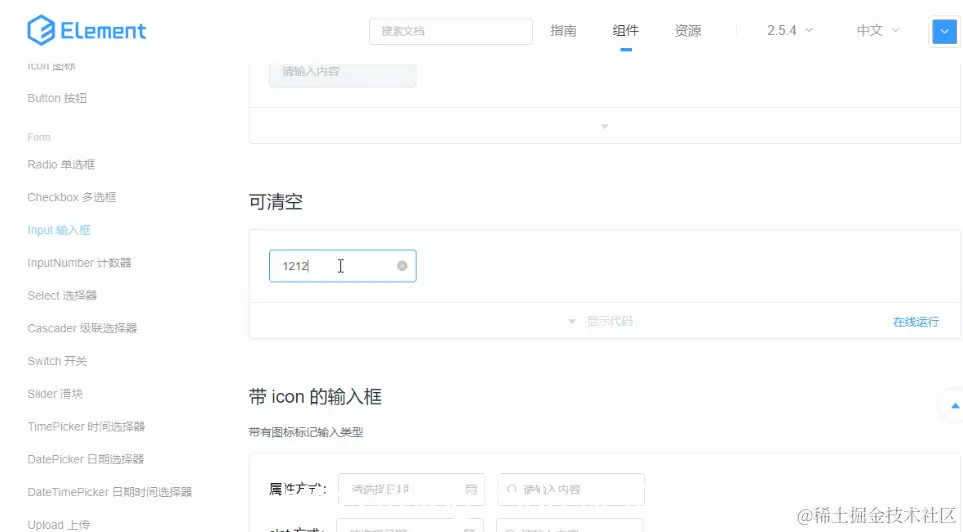Go to Checkbox 多选框 in sidebar
Screen dimensions: 963x532
point(72,197)
